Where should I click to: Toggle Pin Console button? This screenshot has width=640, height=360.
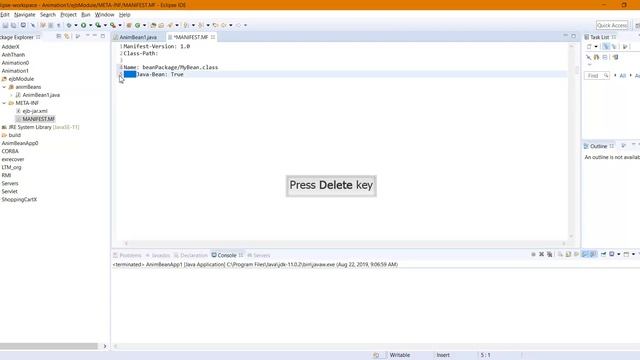(x=604, y=254)
